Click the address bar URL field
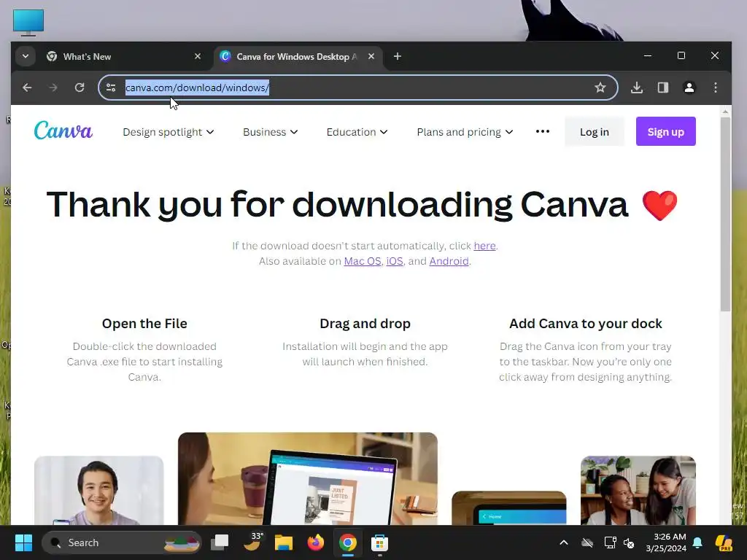 tap(357, 87)
